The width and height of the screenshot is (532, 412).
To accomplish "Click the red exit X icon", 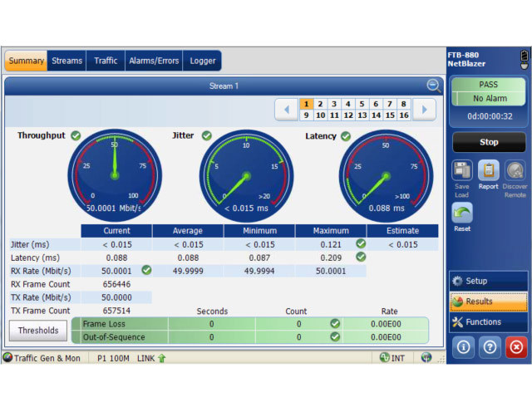I will click(x=515, y=347).
